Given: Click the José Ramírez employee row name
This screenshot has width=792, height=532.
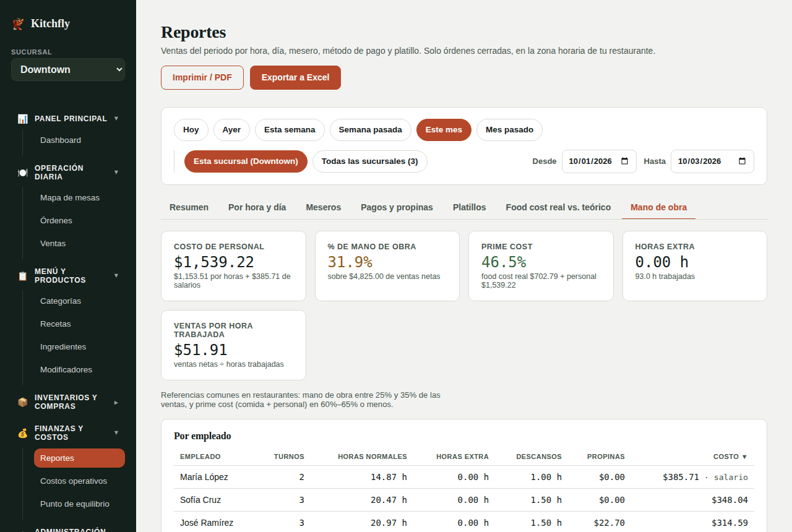Looking at the screenshot, I should click(207, 523).
